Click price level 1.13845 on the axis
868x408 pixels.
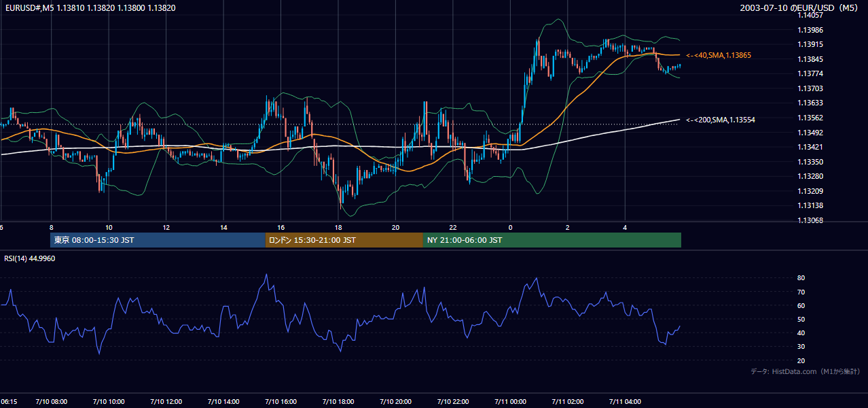point(811,59)
